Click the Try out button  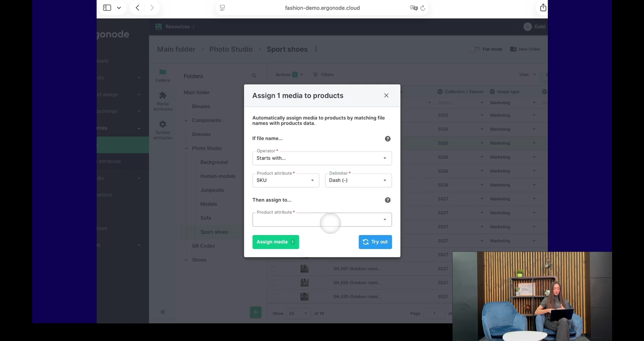pyautogui.click(x=375, y=242)
